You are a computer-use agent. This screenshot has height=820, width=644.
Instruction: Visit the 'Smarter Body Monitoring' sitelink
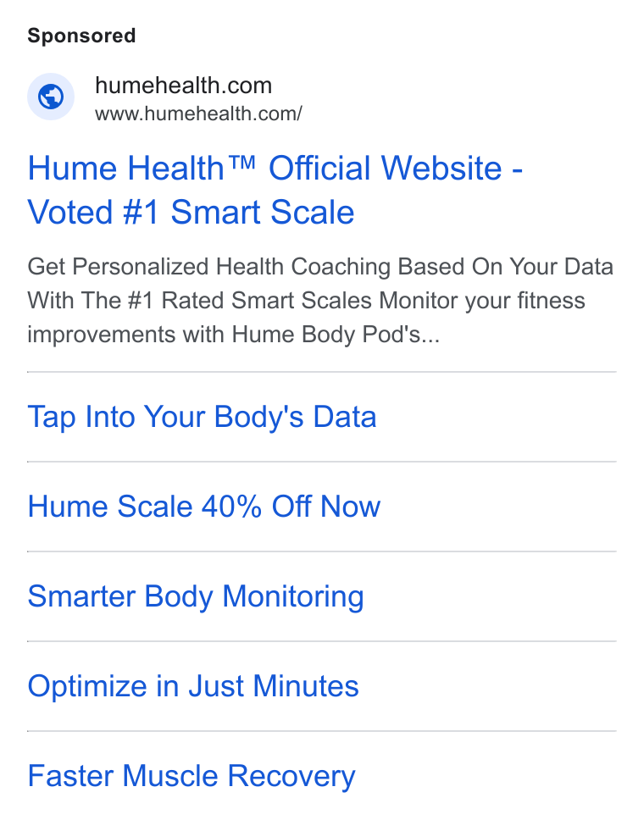196,596
